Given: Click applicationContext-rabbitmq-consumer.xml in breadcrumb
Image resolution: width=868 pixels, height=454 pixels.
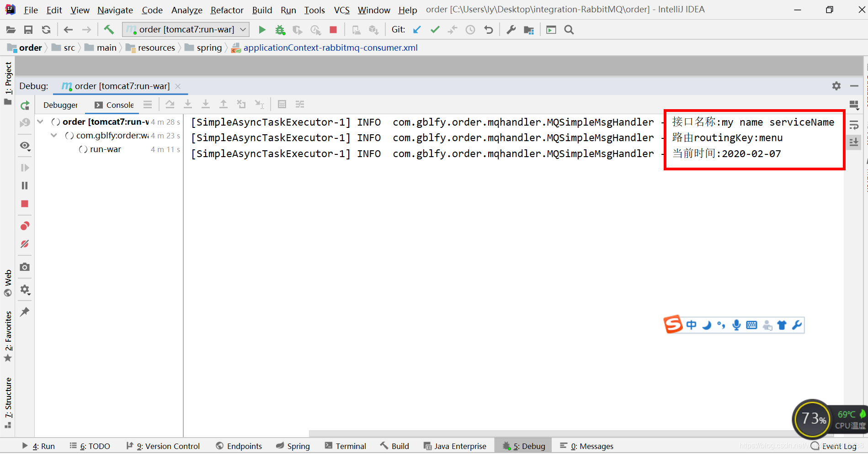Looking at the screenshot, I should pos(330,48).
